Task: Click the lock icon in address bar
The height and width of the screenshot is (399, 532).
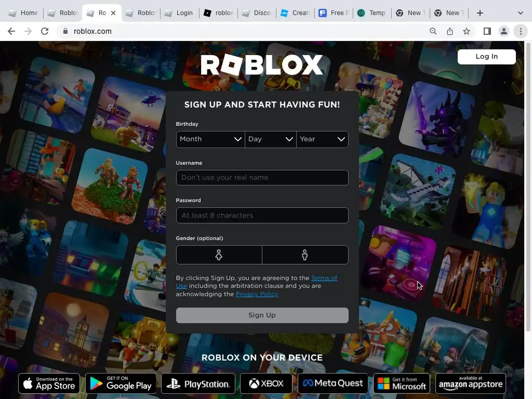Action: click(65, 31)
